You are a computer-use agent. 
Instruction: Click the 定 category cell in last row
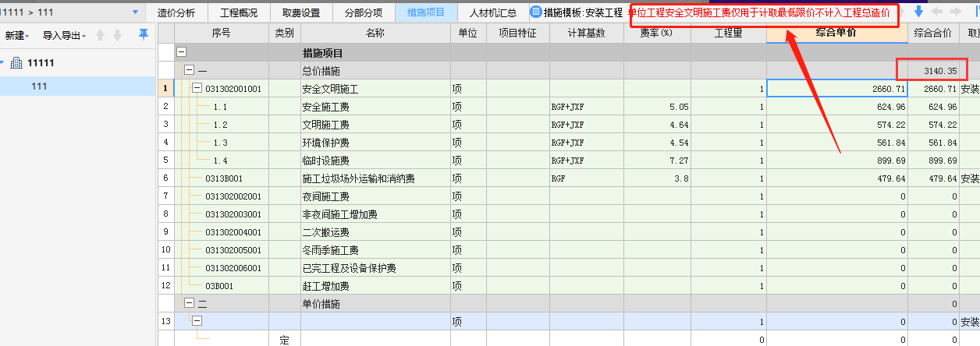click(285, 340)
